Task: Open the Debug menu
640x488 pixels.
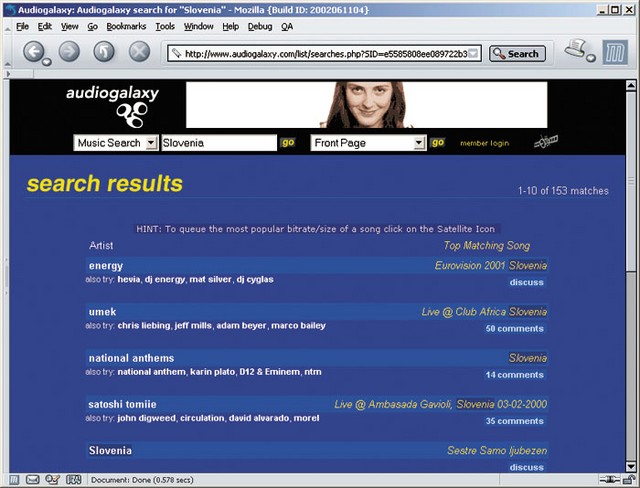Action: [260, 27]
